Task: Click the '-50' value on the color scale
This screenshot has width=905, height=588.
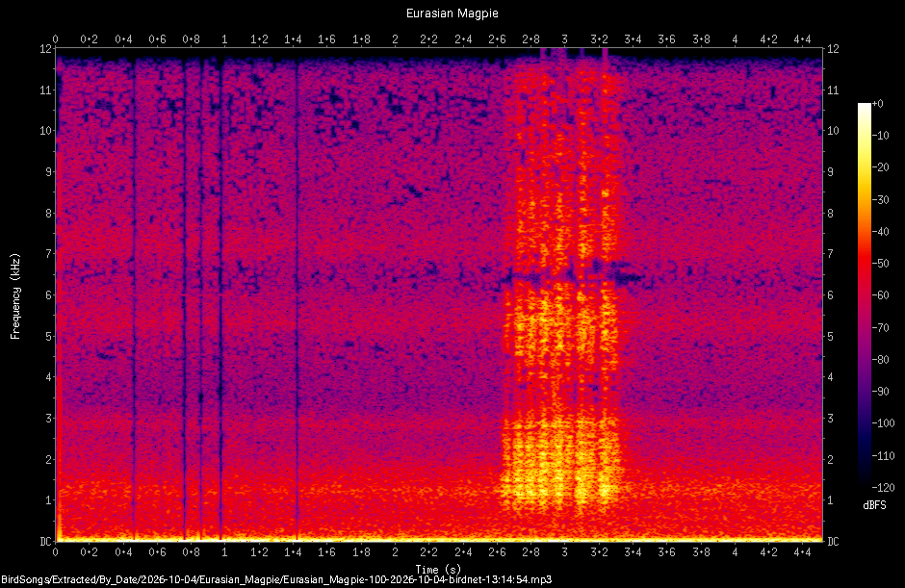Action: coord(880,263)
